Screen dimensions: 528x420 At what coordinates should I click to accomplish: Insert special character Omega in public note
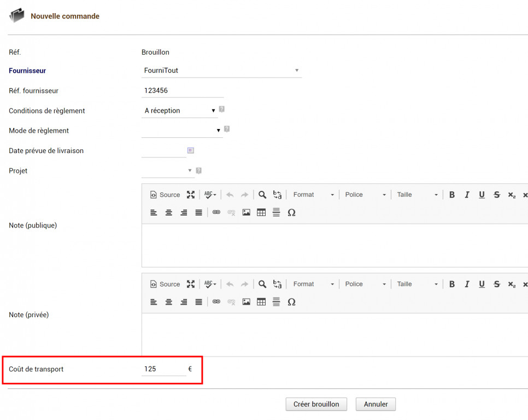[x=291, y=213]
